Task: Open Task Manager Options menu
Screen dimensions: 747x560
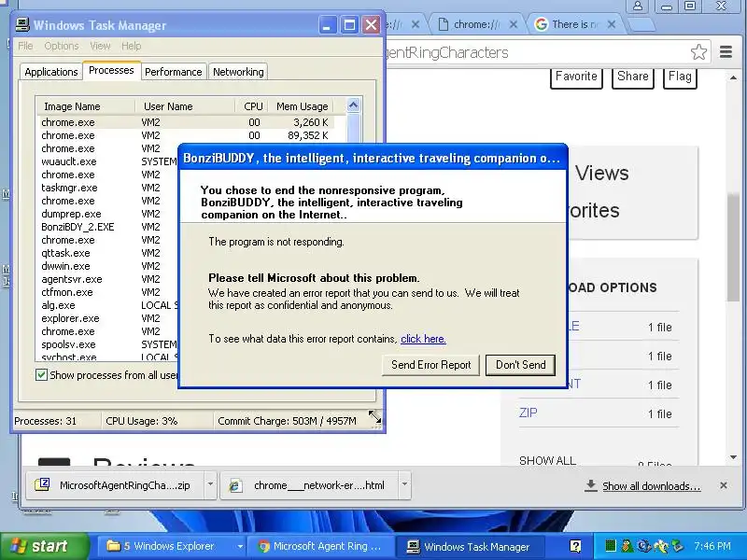Action: coord(62,46)
